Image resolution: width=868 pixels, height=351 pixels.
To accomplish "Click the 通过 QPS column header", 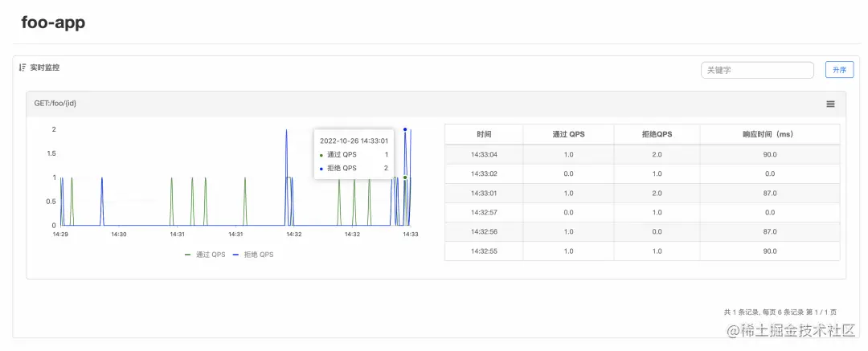I will [x=568, y=134].
